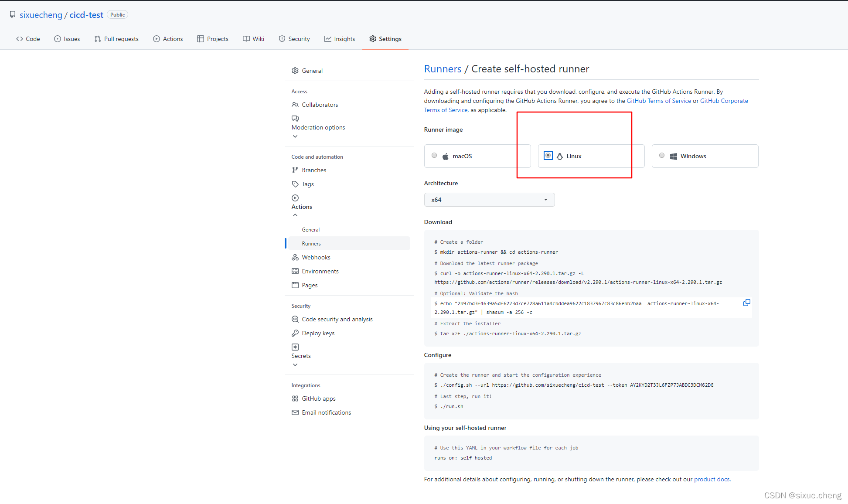
Task: Click the ./config.sh --url command line
Action: [574, 385]
